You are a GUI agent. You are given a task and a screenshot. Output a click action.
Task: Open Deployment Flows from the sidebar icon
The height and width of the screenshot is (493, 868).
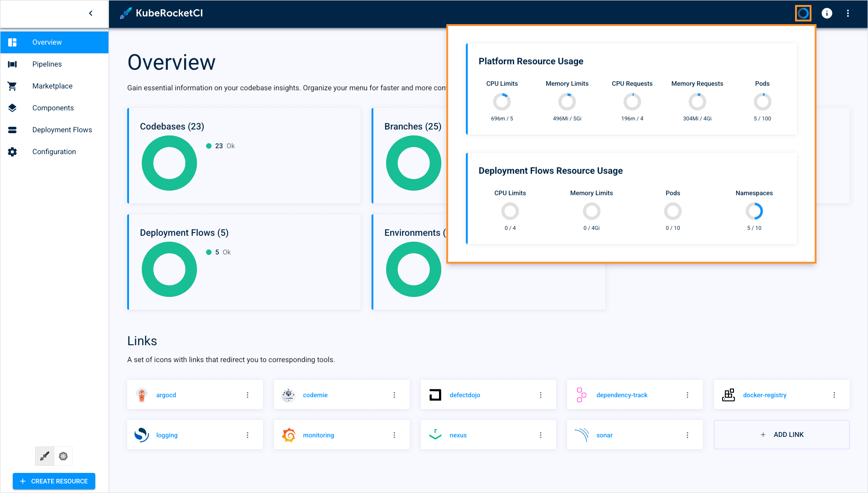(12, 130)
